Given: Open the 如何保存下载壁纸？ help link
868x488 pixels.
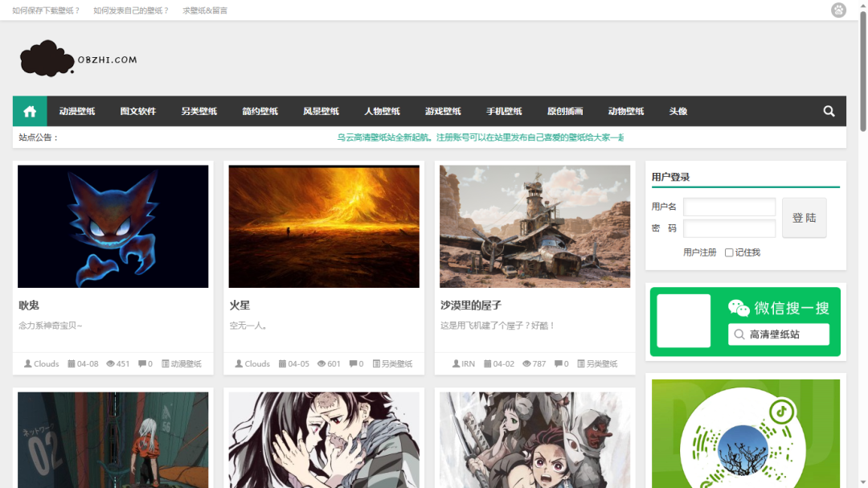Looking at the screenshot, I should (x=46, y=10).
